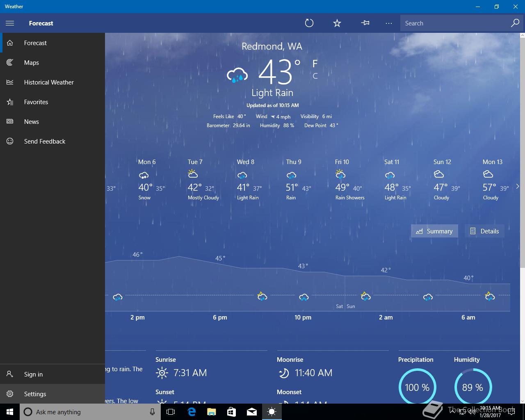
Task: Click the Moonrise 11:40 AM time
Action: (313, 373)
